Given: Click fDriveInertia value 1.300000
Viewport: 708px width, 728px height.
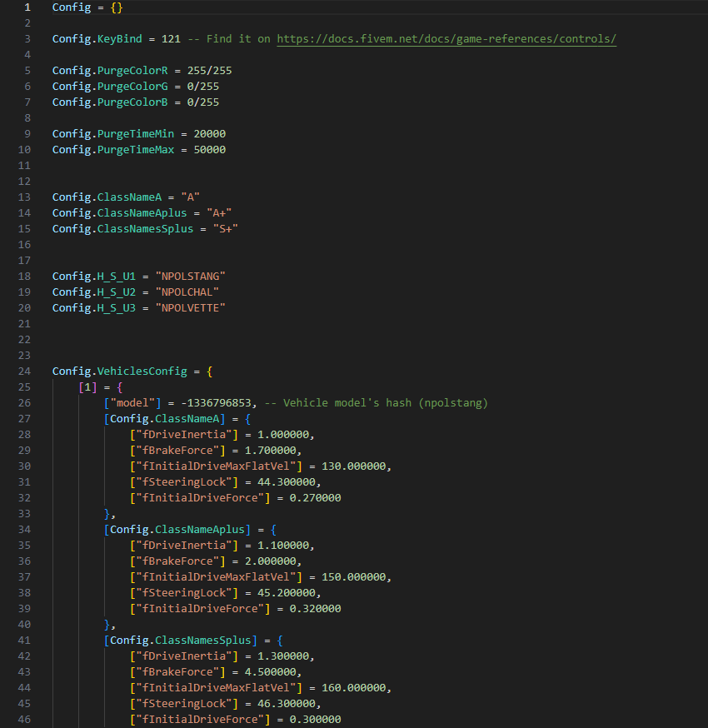Looking at the screenshot, I should (x=283, y=656).
